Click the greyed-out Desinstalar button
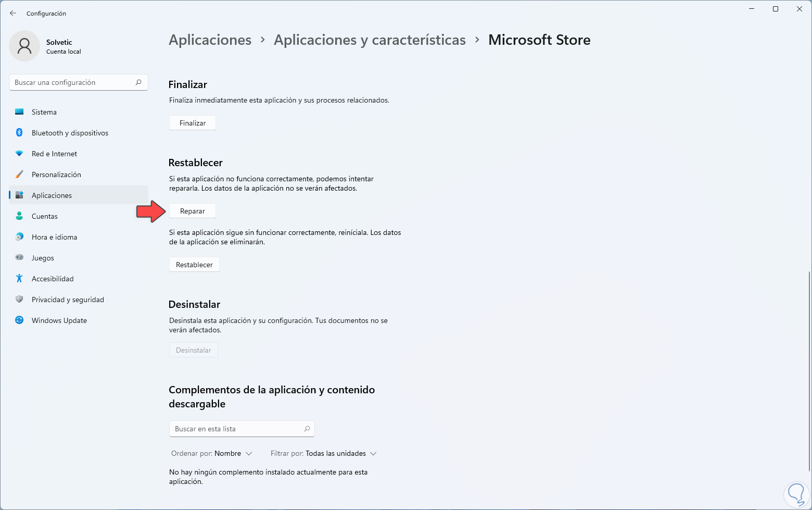Screen dimensions: 812x510 point(194,350)
